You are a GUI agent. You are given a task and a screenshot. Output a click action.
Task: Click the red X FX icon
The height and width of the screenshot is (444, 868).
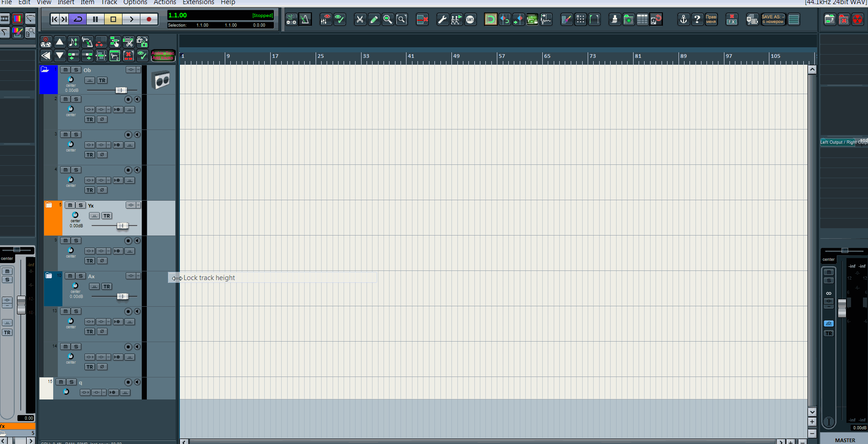pos(732,19)
